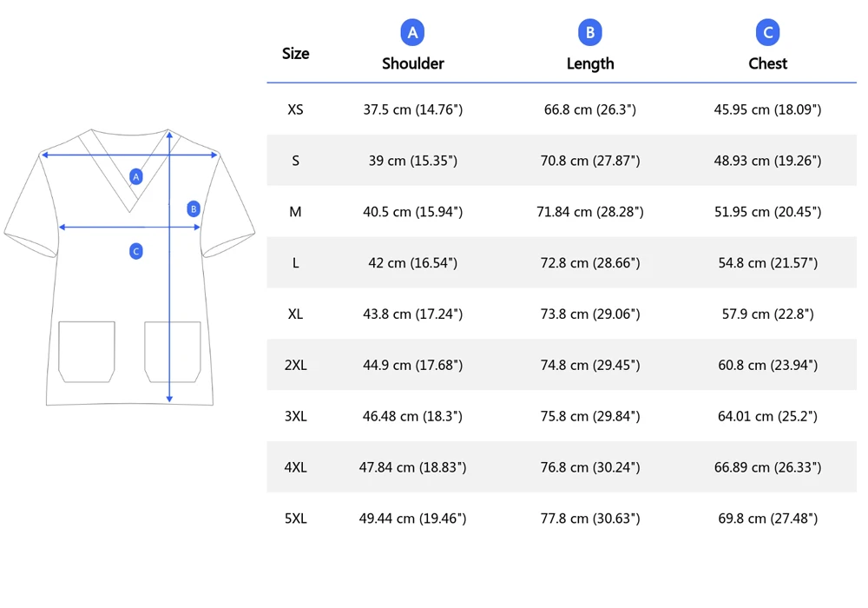Screen dimensions: 868x608
Task: Click the small A marker on shirt
Action: pos(135,176)
